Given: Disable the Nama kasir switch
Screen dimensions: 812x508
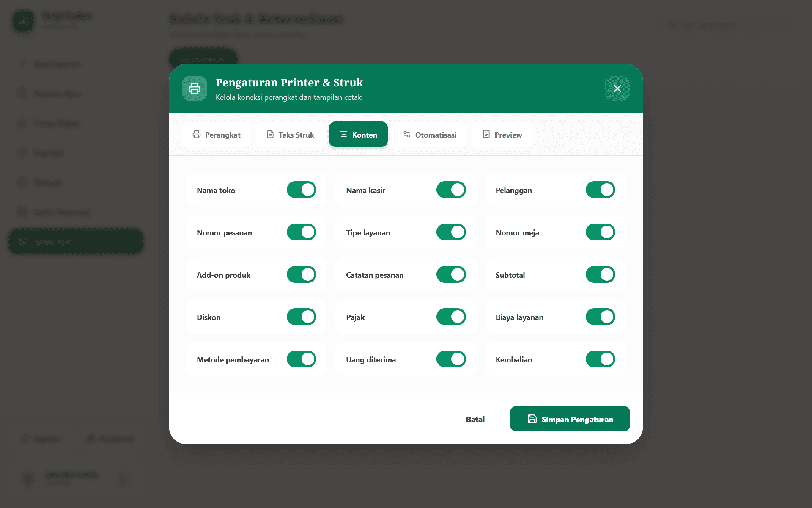Looking at the screenshot, I should coord(451,190).
